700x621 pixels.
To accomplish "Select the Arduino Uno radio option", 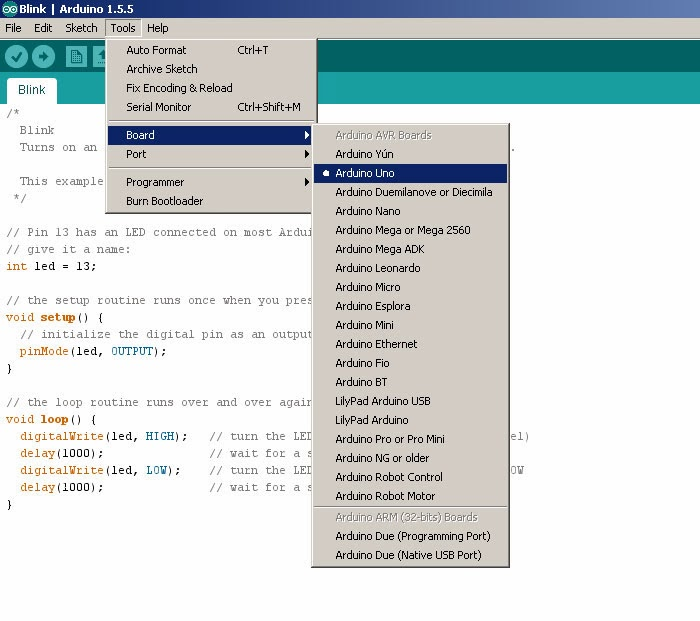I will (410, 173).
